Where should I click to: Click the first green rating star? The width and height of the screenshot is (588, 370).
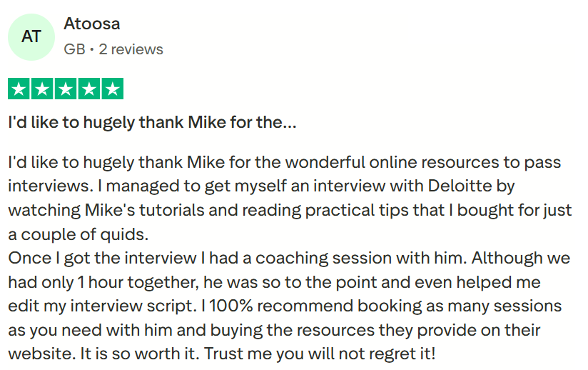(x=19, y=89)
